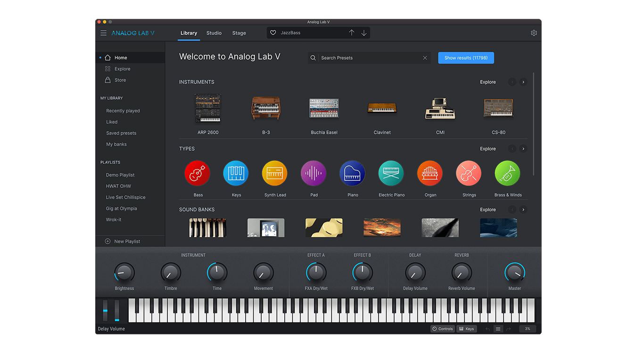Advance the Types row with right chevron
The width and height of the screenshot is (636, 364).
coord(523,149)
